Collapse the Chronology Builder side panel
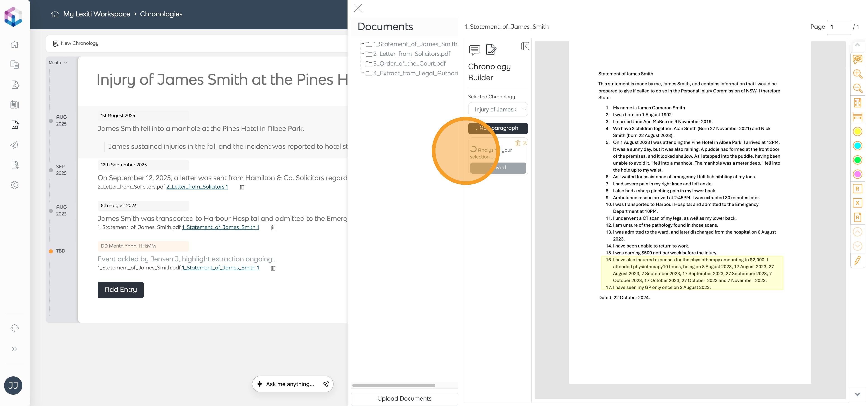 tap(525, 46)
